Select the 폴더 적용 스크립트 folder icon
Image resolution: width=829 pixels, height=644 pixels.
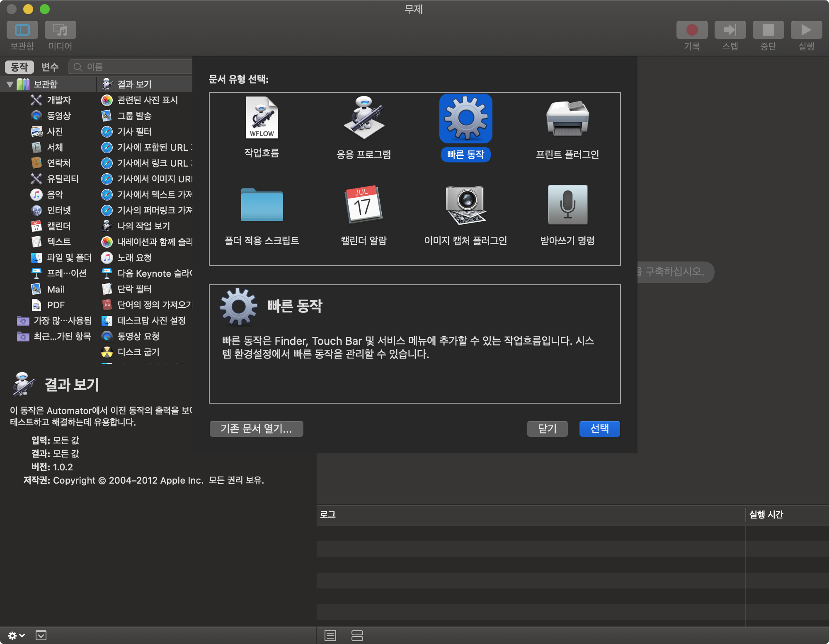click(262, 205)
